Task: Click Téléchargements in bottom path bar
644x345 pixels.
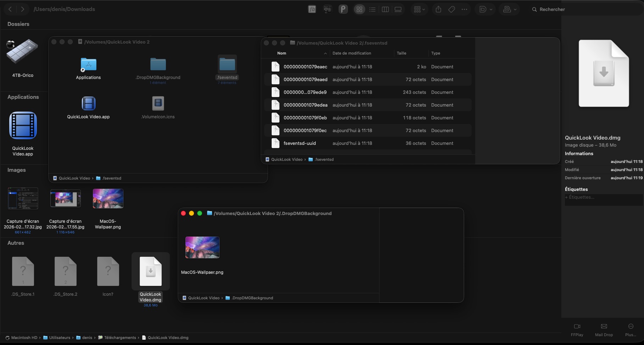Action: tap(120, 338)
